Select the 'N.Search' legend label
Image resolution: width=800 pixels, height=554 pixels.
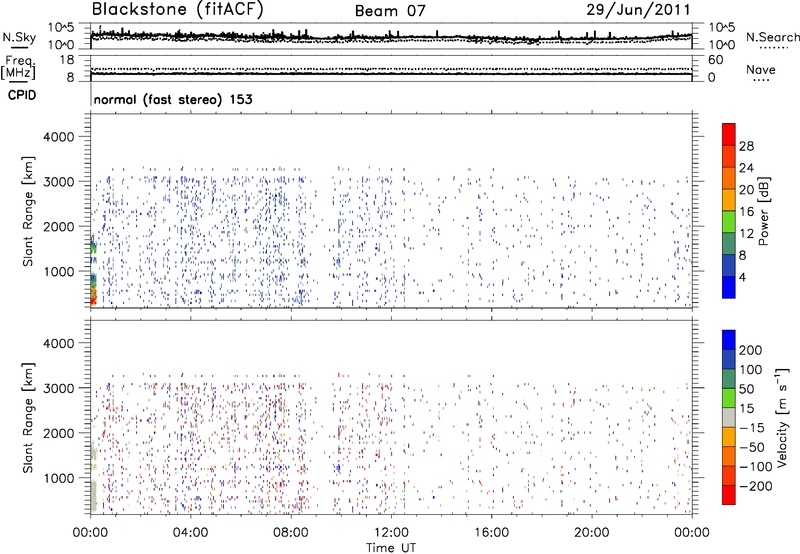(772, 37)
